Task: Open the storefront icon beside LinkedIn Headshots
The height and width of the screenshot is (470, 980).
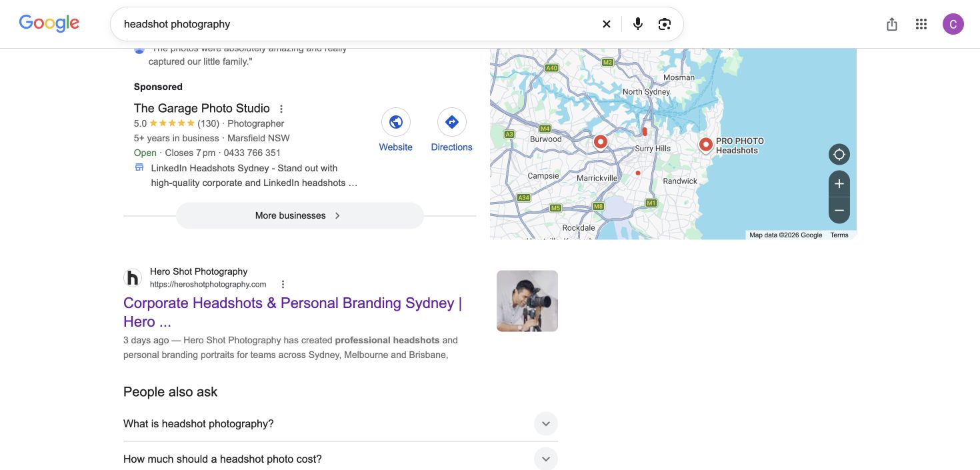Action: (139, 168)
